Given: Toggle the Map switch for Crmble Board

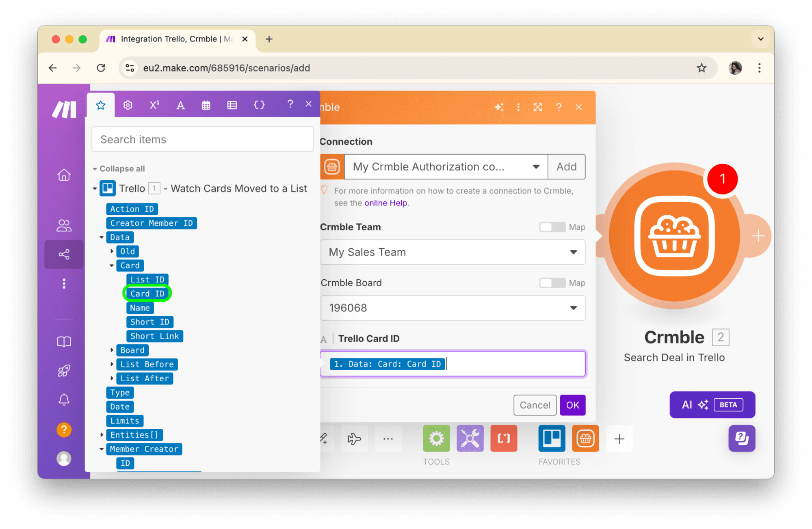Looking at the screenshot, I should point(552,283).
